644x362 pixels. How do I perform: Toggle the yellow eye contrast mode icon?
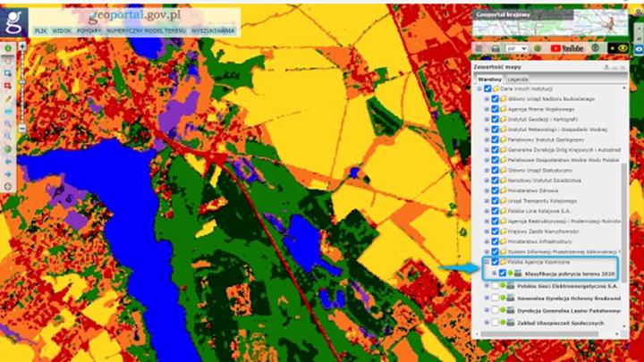point(623,48)
